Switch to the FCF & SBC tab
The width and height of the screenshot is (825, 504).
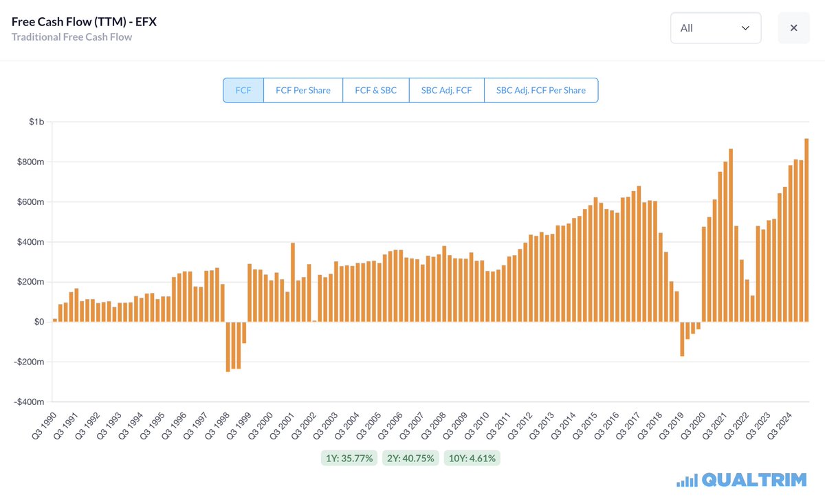coord(376,90)
